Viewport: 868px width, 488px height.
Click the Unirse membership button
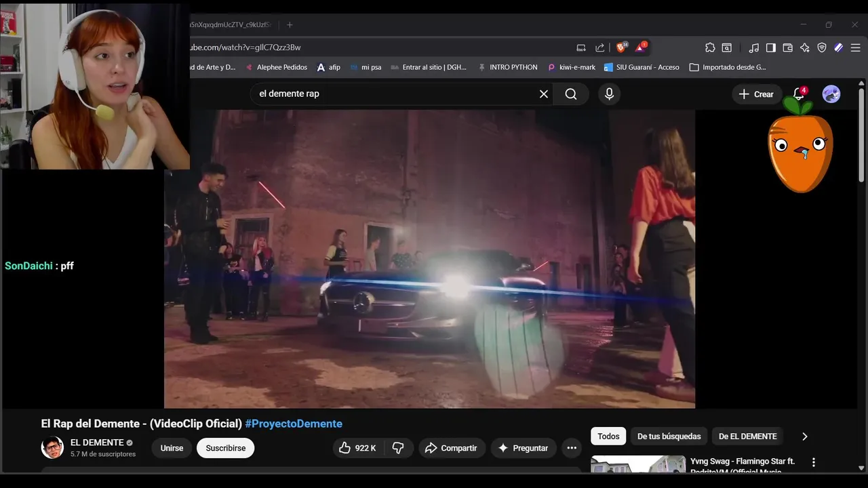tap(172, 448)
